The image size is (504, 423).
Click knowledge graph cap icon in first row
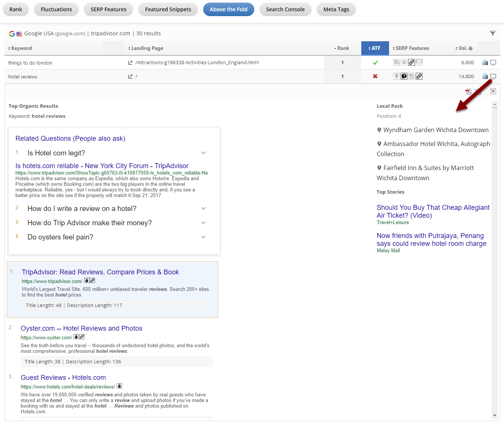[404, 62]
